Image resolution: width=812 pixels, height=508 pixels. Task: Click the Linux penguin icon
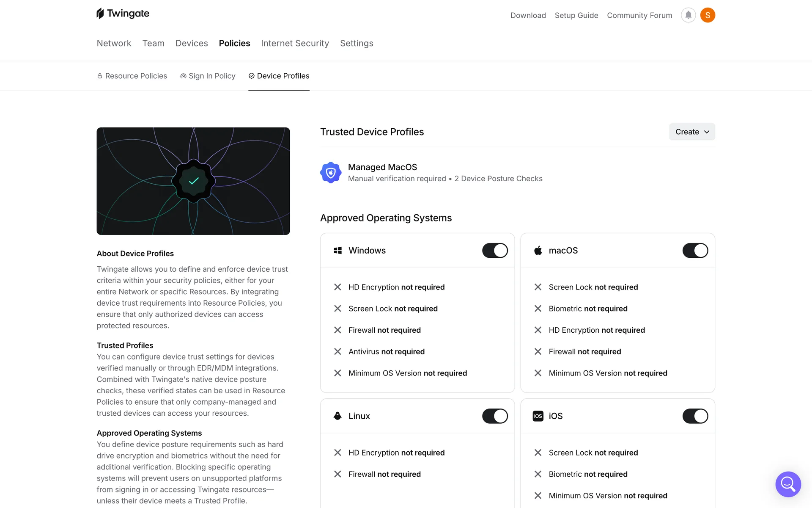pos(337,416)
